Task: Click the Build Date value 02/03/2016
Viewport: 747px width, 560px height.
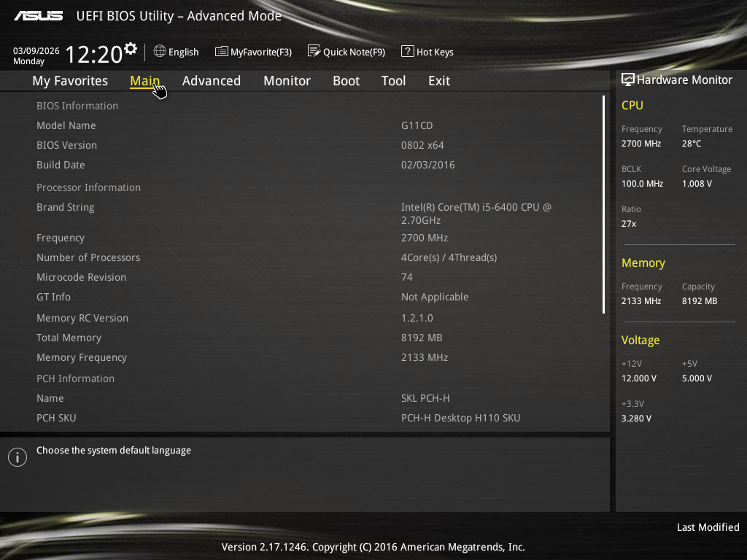Action: [x=427, y=165]
